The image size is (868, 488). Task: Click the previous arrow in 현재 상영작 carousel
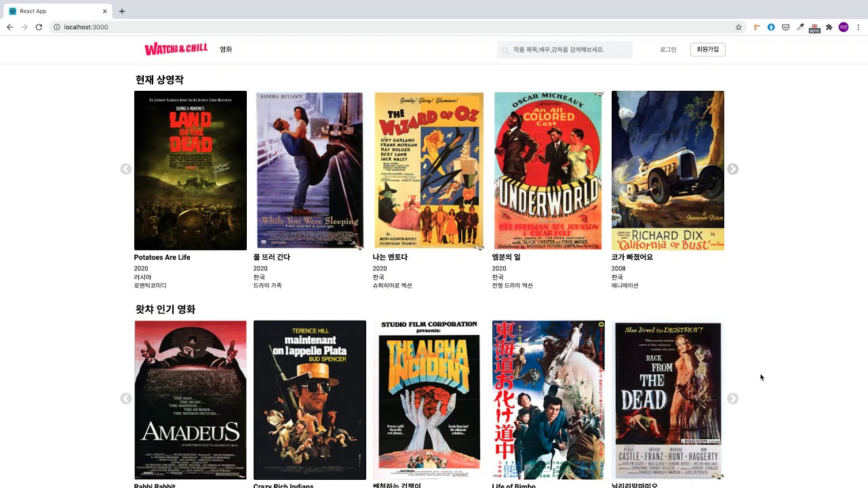pos(126,169)
